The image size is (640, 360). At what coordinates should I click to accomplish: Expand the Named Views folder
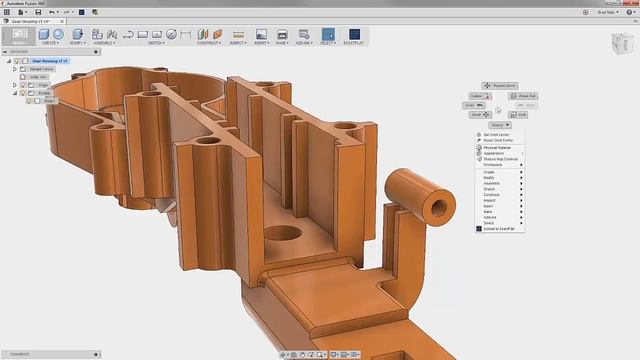(15, 69)
